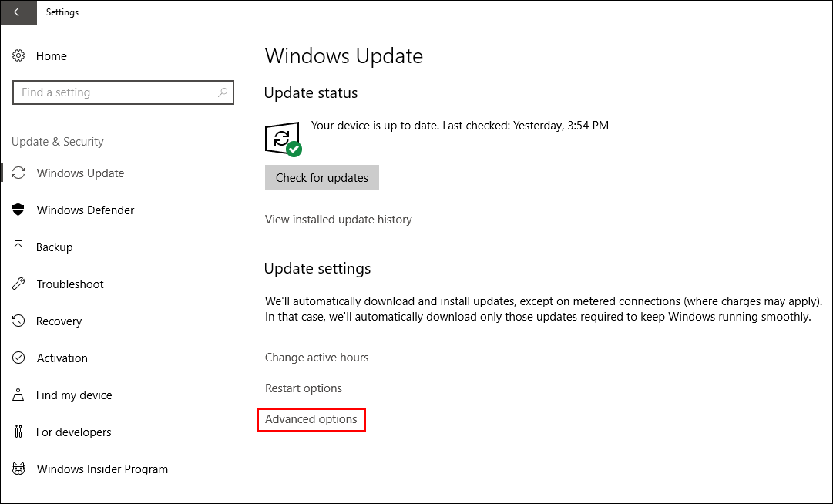Click the back arrow in the title bar
This screenshot has height=504, width=833.
(18, 12)
